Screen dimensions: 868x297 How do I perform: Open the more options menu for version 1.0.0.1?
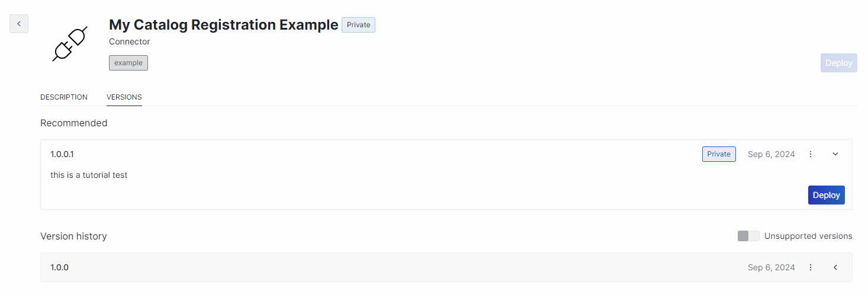(811, 154)
